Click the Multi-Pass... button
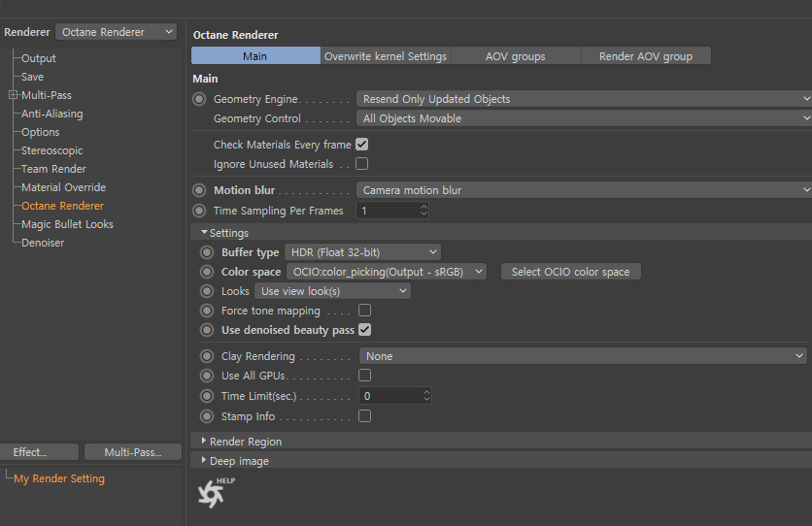812x526 pixels. tap(133, 452)
